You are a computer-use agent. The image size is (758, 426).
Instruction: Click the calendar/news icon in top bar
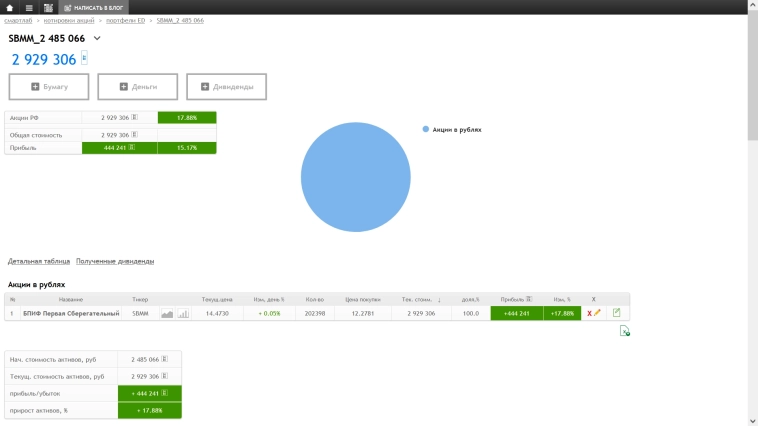click(x=48, y=7)
